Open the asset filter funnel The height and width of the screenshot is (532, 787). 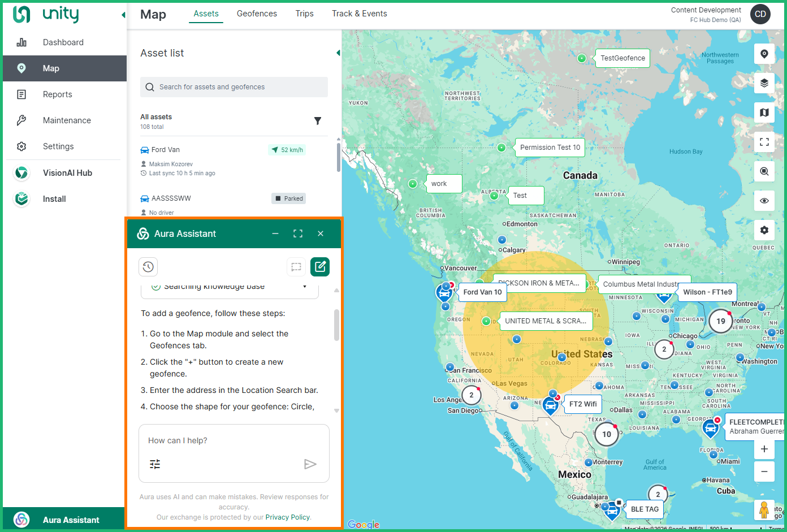318,121
